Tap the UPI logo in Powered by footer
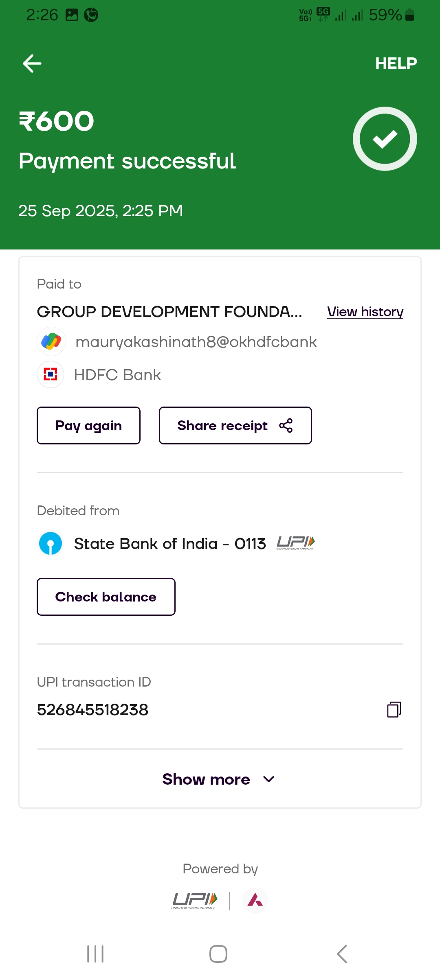This screenshot has width=440, height=980. click(195, 900)
